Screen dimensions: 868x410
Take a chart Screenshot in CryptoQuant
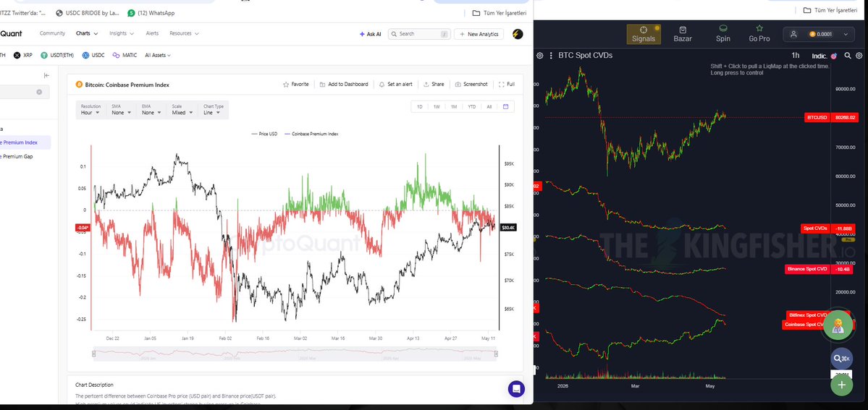[471, 85]
